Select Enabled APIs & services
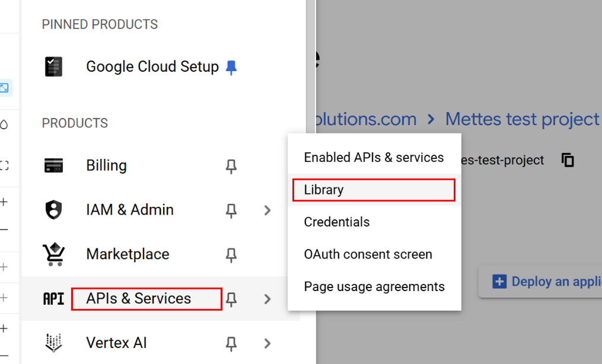The width and height of the screenshot is (602, 364). pos(374,157)
